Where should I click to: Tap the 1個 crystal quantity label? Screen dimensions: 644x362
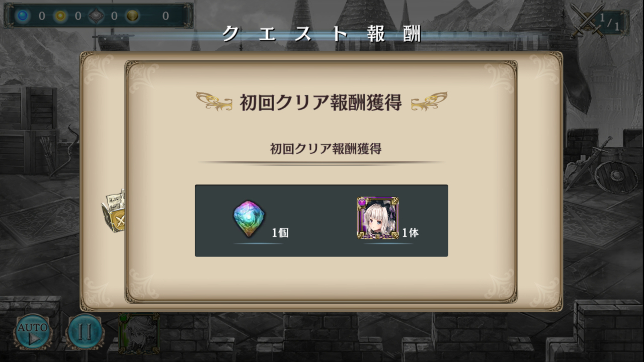coord(280,233)
